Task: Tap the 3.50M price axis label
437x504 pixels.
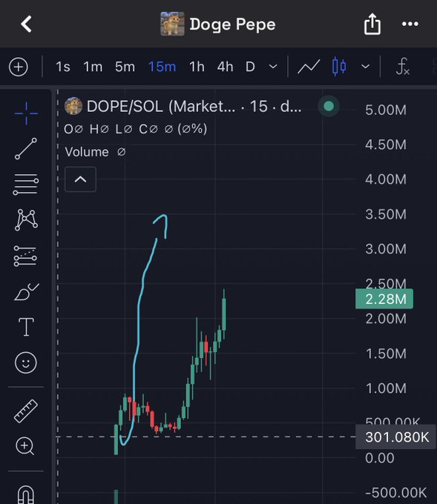Action: coord(386,214)
